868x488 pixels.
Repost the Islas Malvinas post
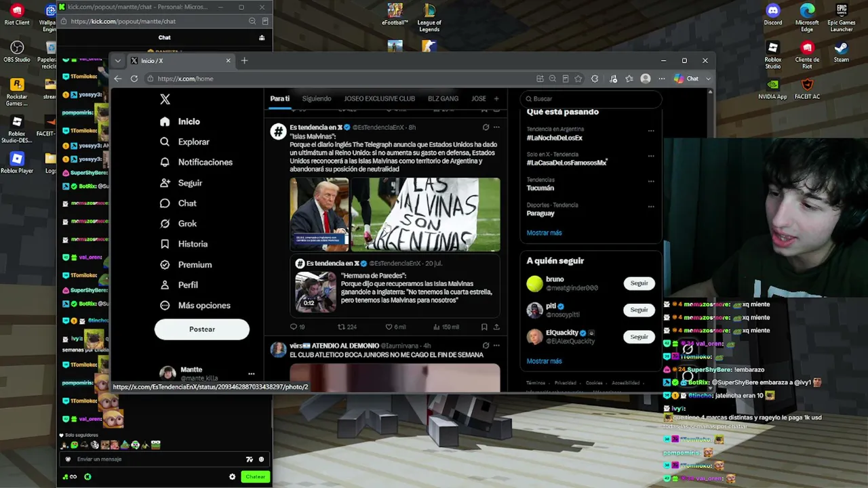pyautogui.click(x=347, y=327)
